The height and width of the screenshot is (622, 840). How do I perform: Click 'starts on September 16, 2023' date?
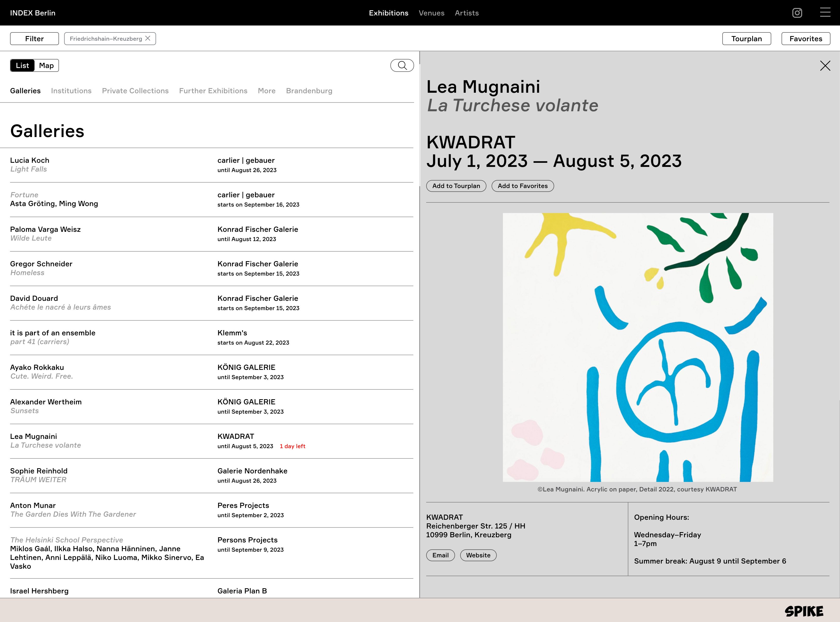click(258, 205)
